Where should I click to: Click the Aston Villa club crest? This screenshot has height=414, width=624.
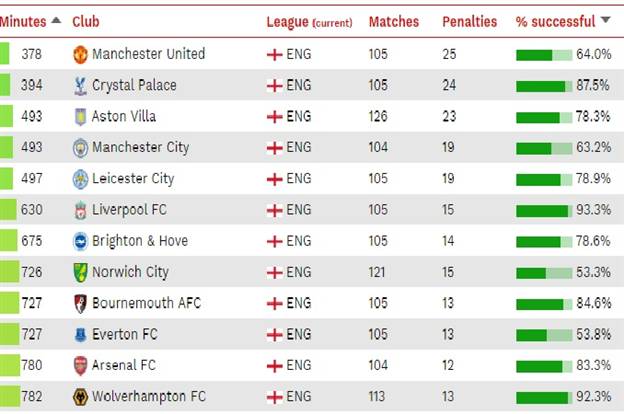80,117
